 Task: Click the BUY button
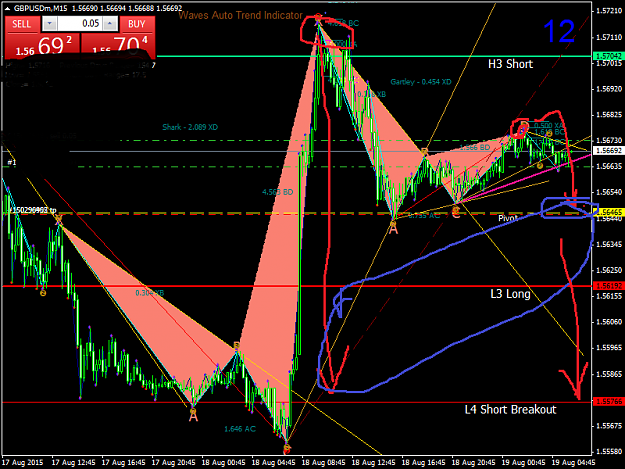click(137, 24)
